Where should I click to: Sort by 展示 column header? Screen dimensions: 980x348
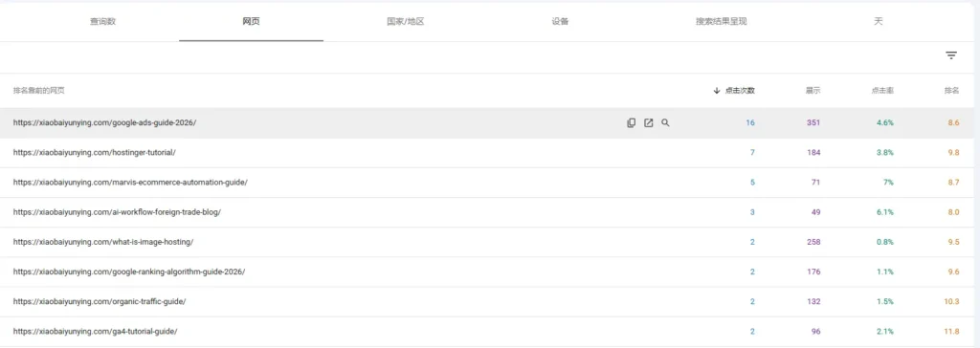pos(813,91)
